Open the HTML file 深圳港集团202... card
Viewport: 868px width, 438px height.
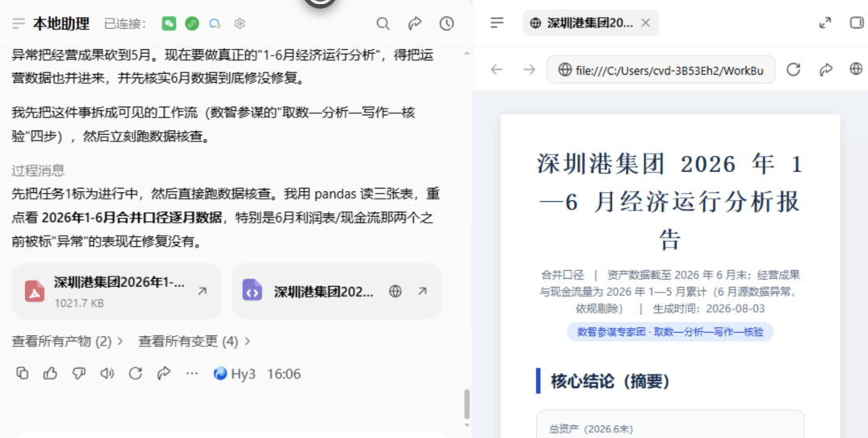[336, 291]
